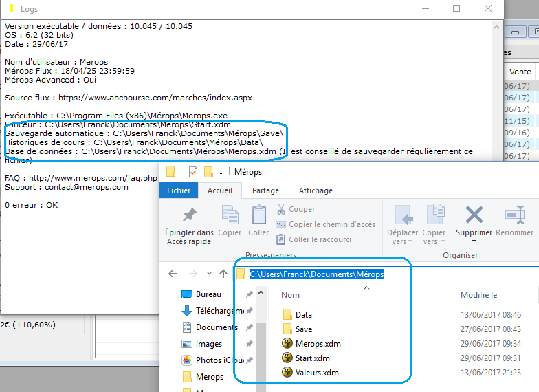The height and width of the screenshot is (392, 539).
Task: Sort by the Modifié le column header
Action: (x=478, y=294)
